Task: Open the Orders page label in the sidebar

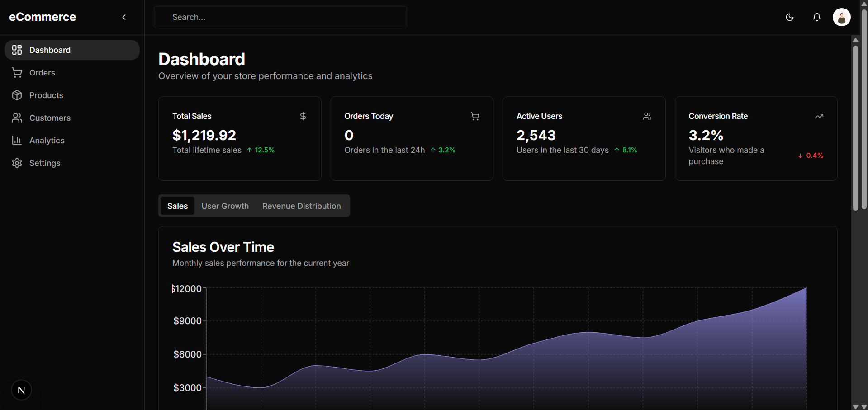Action: 42,73
